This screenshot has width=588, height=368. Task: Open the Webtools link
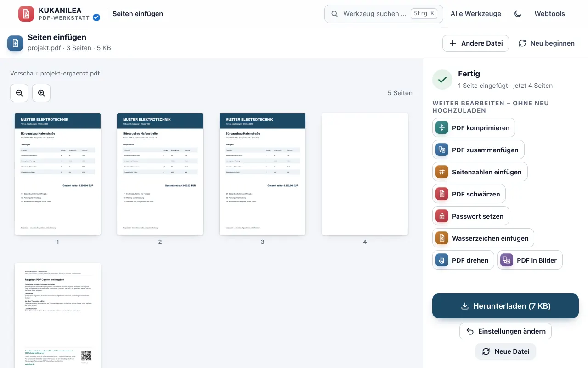[549, 14]
